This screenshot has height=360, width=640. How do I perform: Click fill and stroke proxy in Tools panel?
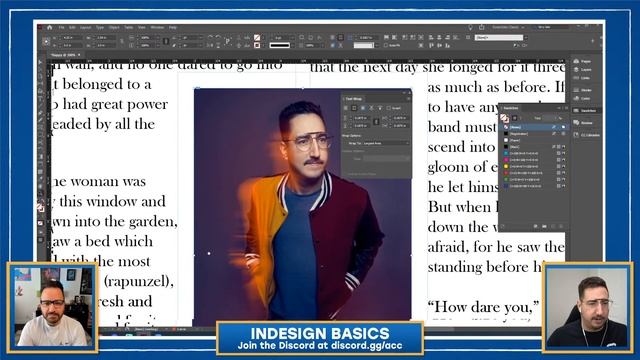tap(40, 208)
